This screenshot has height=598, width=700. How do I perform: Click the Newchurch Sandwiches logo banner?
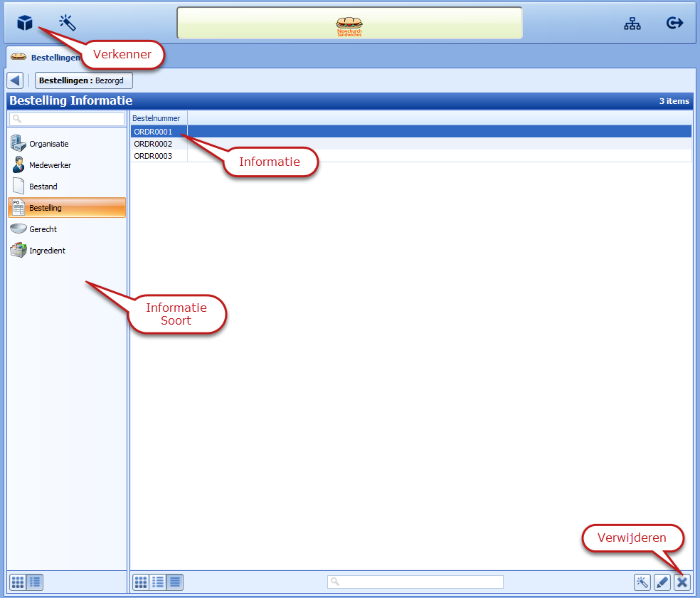349,23
